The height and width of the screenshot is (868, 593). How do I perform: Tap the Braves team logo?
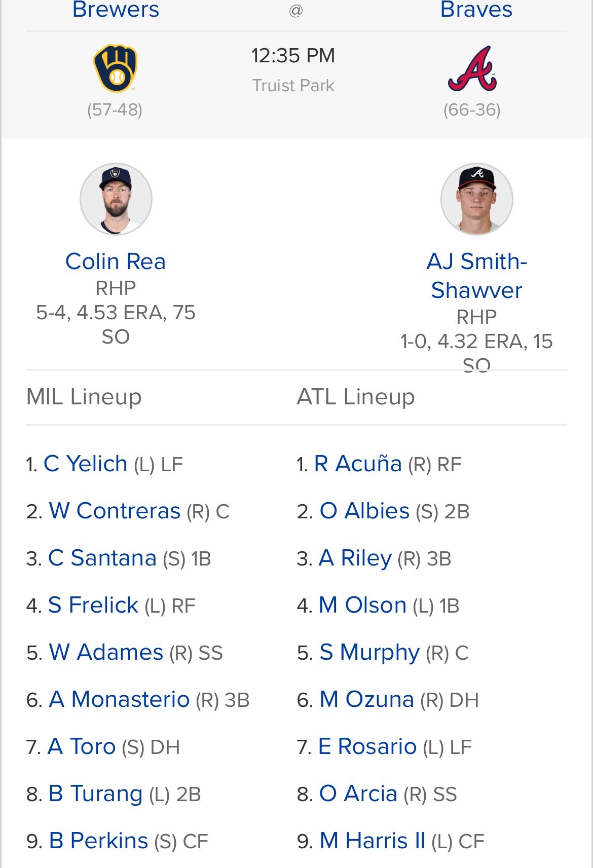[472, 69]
